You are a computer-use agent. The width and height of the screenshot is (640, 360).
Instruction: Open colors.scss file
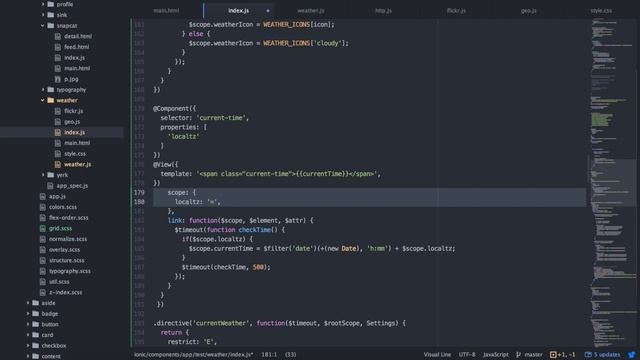click(62, 207)
